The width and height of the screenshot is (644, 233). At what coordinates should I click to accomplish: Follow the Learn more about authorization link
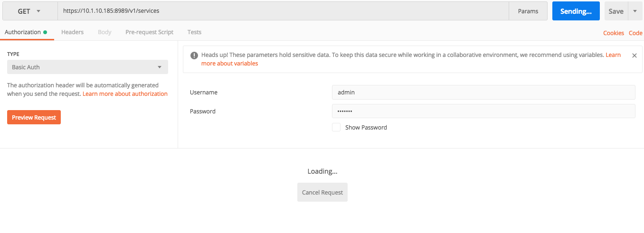[125, 94]
